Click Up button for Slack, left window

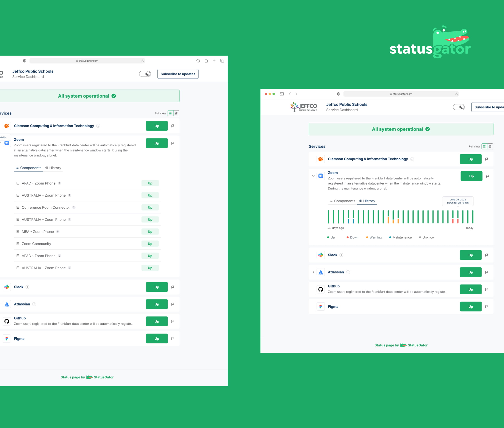point(157,287)
